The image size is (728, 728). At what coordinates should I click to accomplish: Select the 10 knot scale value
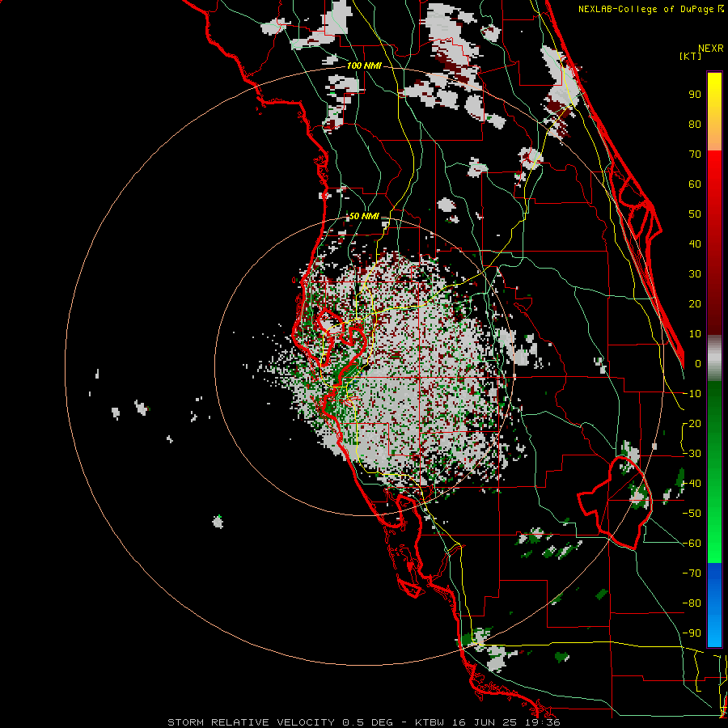(695, 334)
